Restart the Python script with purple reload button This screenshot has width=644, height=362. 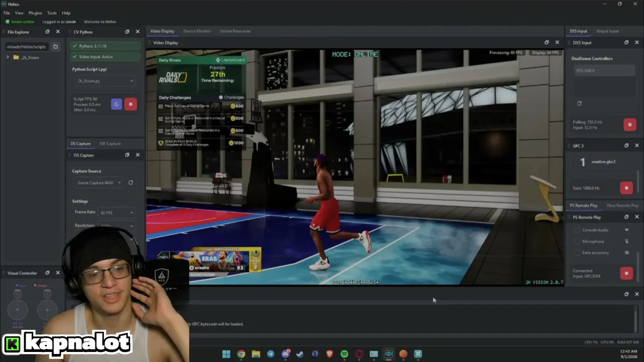pos(116,104)
